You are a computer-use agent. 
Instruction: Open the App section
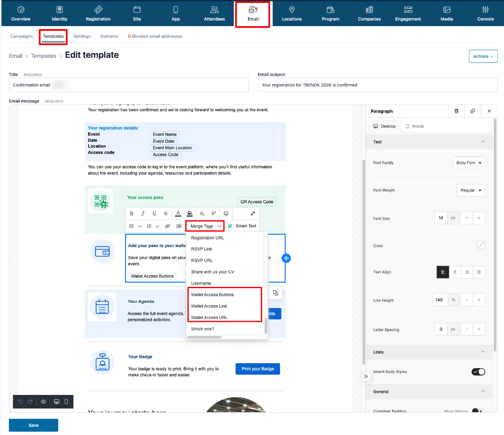[x=176, y=14]
